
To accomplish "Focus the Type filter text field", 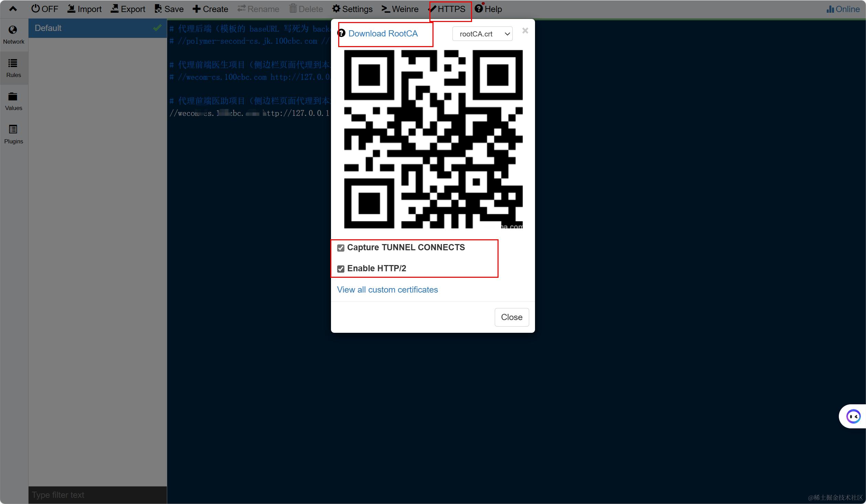I will coord(97,495).
